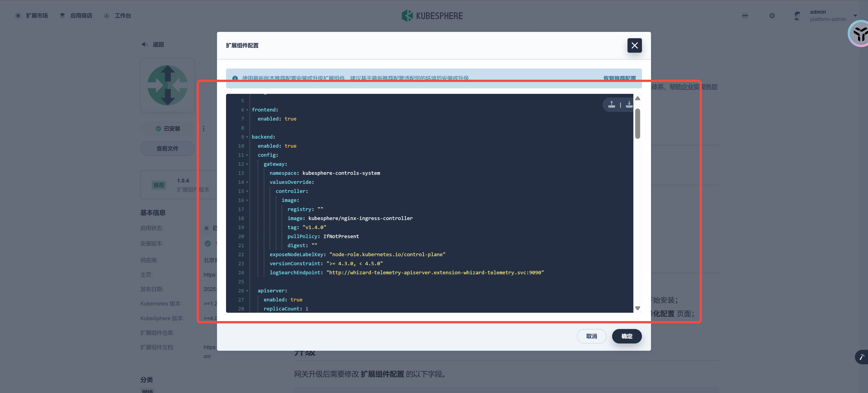Image resolution: width=868 pixels, height=393 pixels.
Task: Open the settings gear icon in header
Action: 772,16
